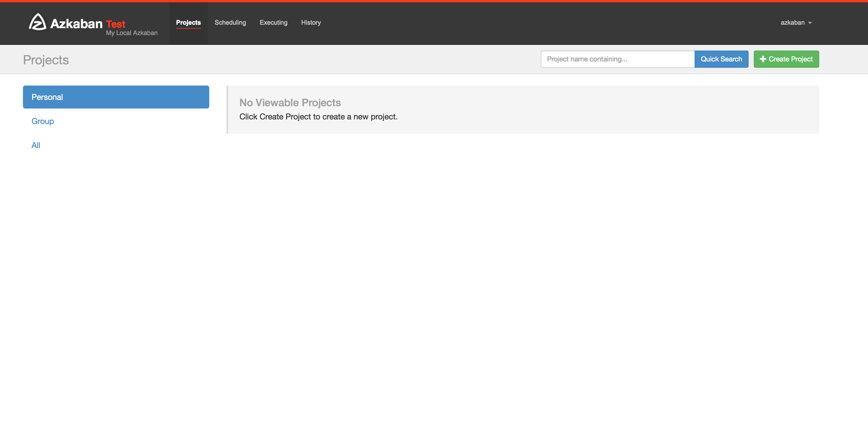The image size is (868, 422).
Task: Switch to the Executing tab
Action: coord(273,23)
